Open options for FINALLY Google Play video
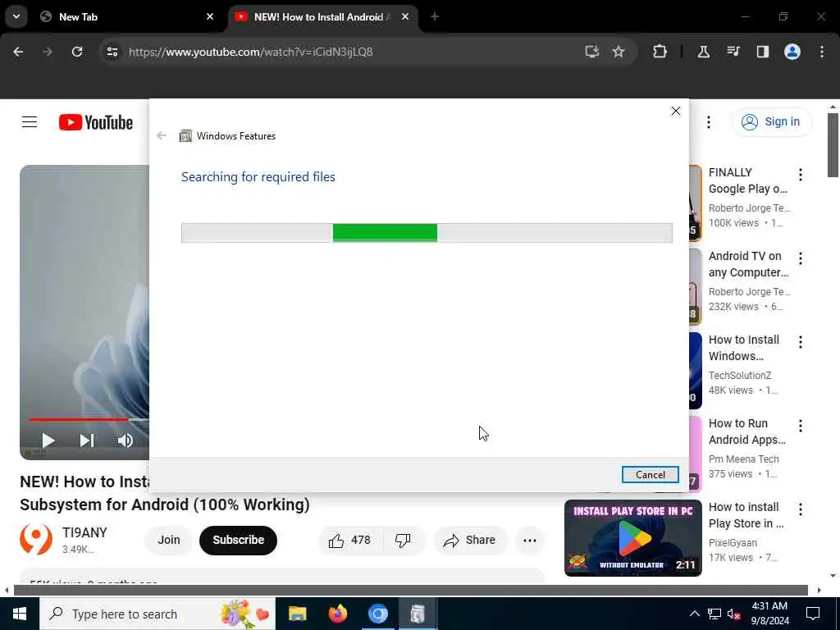Viewport: 840px width, 630px height. pyautogui.click(x=801, y=174)
